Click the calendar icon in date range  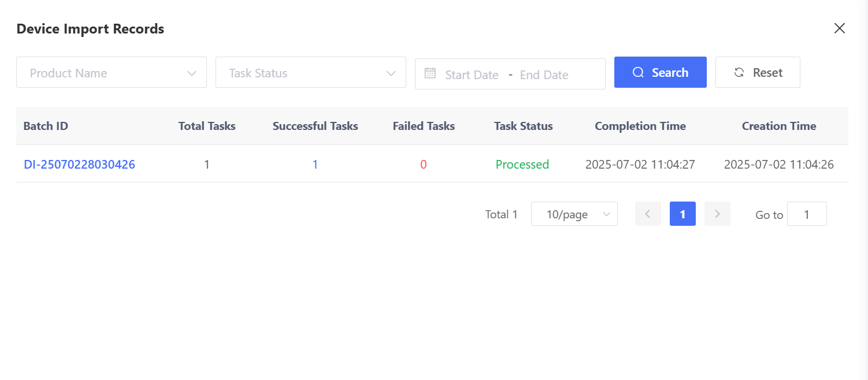pos(430,73)
